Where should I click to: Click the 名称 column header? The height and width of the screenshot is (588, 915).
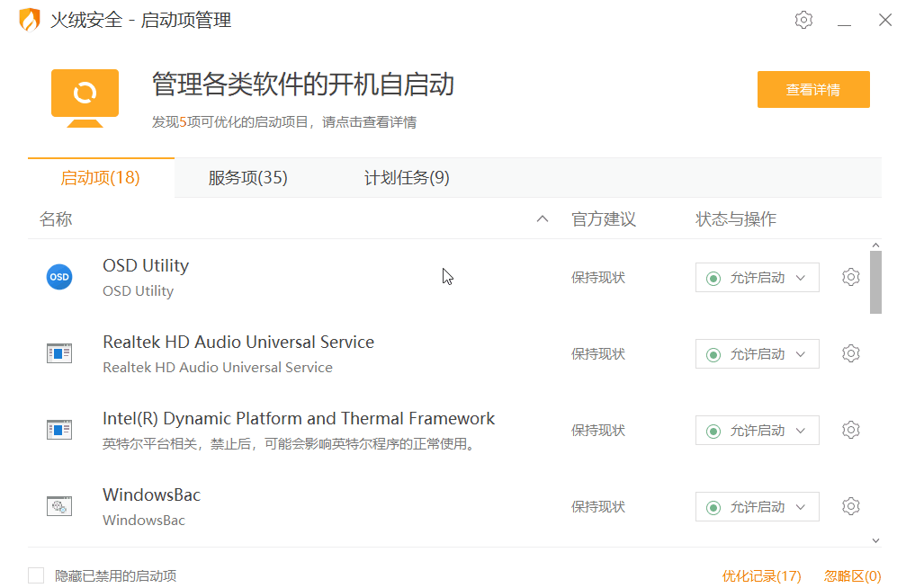56,219
